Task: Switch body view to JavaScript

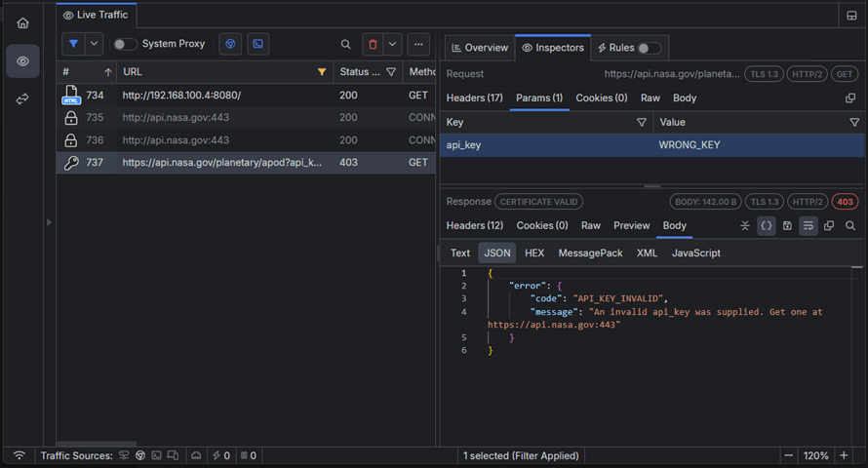Action: click(695, 253)
